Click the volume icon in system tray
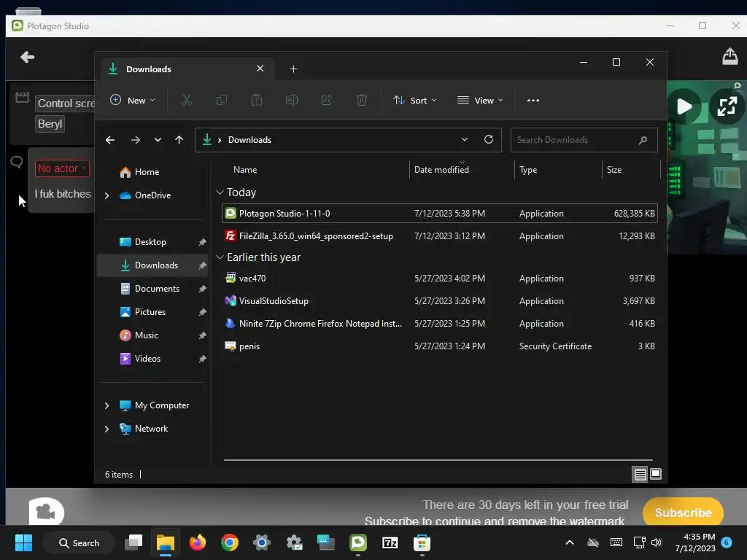The width and height of the screenshot is (747, 560). point(657,542)
